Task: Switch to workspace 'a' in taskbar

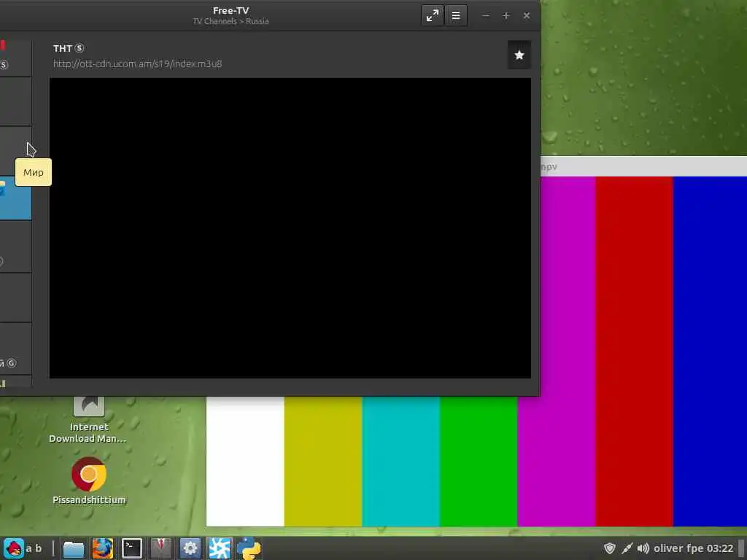Action: coord(29,548)
